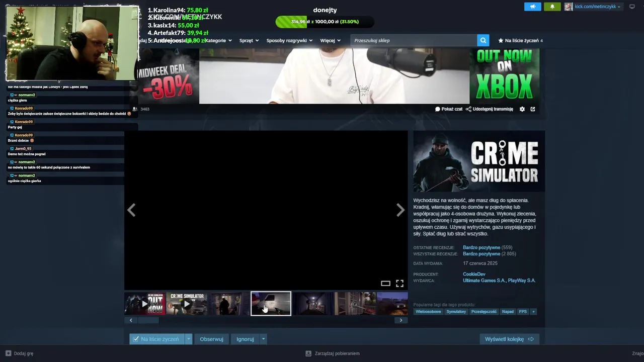
Task: Open publisher Ultimate Games S.A. link
Action: click(x=484, y=281)
